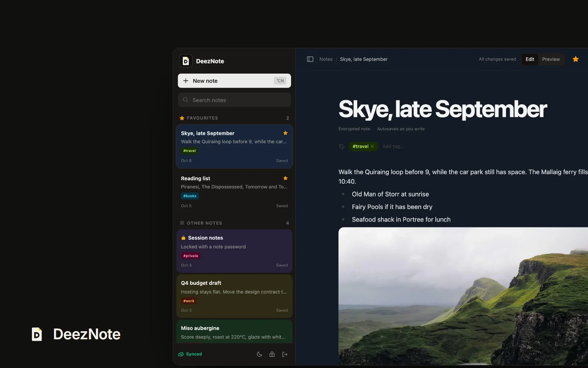Image resolution: width=588 pixels, height=368 pixels.
Task: Open the Miso aubergine note
Action: coord(234,332)
